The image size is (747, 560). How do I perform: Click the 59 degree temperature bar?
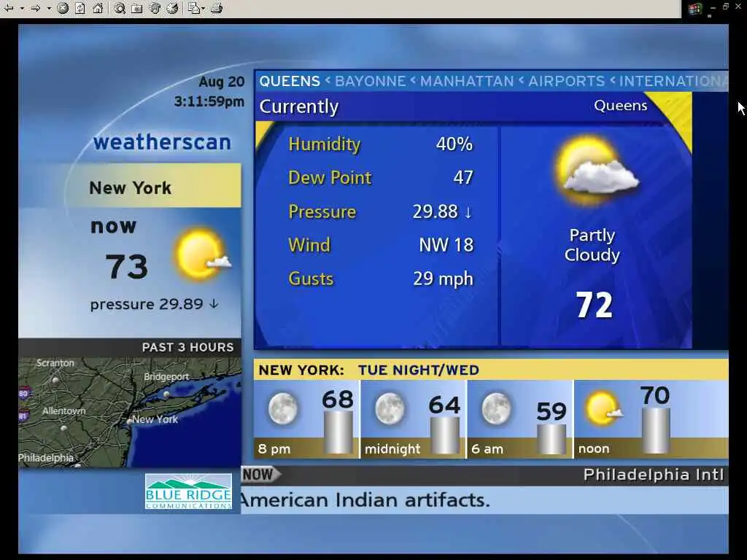coord(551,439)
